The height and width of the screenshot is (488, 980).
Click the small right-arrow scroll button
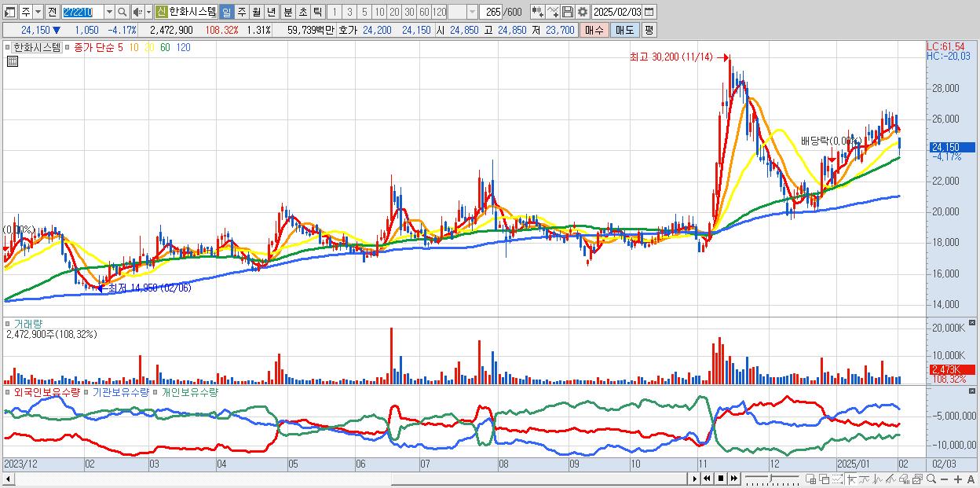pos(694,479)
